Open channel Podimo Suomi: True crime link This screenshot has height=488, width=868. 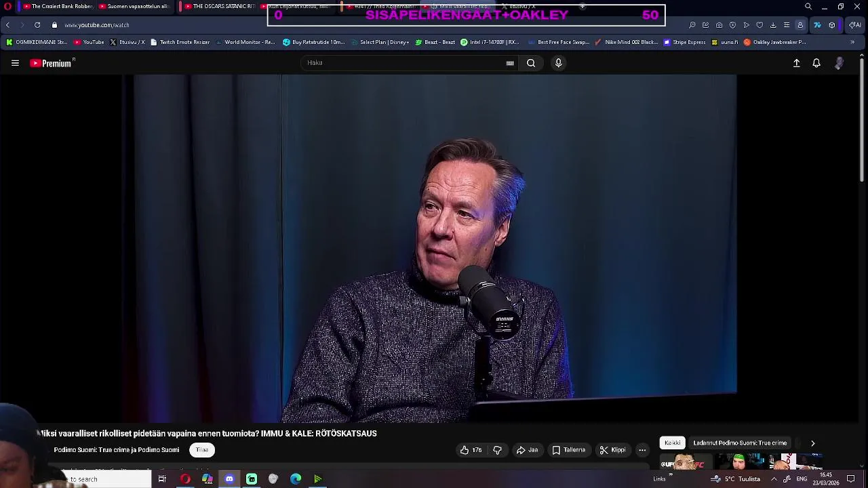point(117,450)
